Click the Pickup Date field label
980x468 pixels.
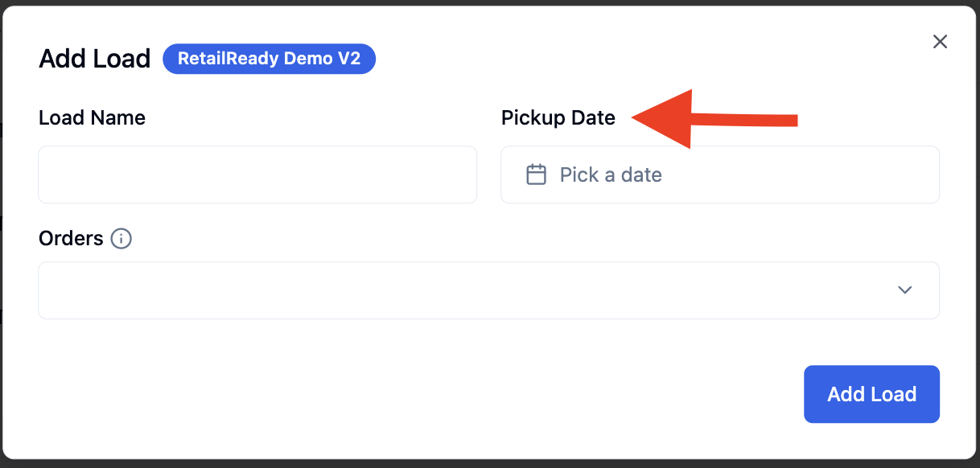pyautogui.click(x=558, y=118)
